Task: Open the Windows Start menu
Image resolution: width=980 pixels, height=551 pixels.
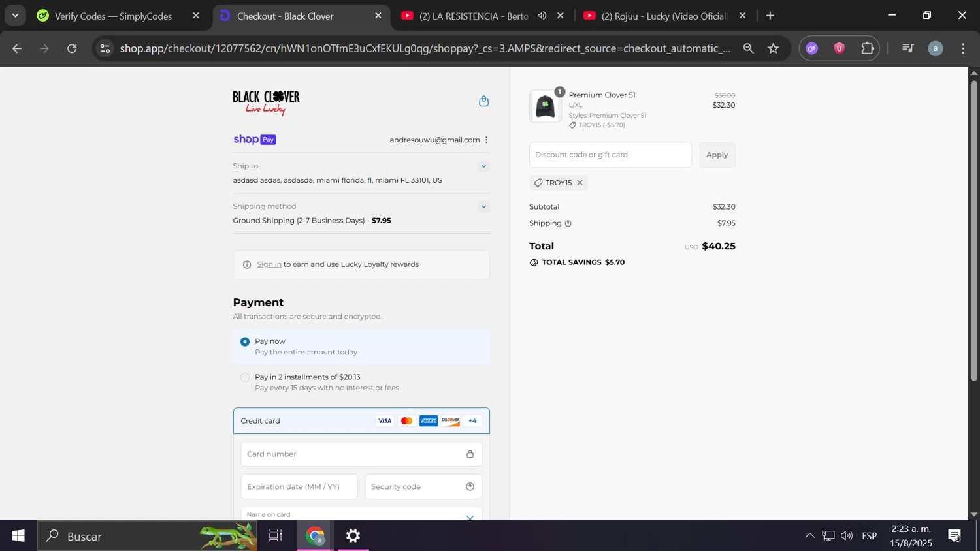Action: [x=18, y=536]
